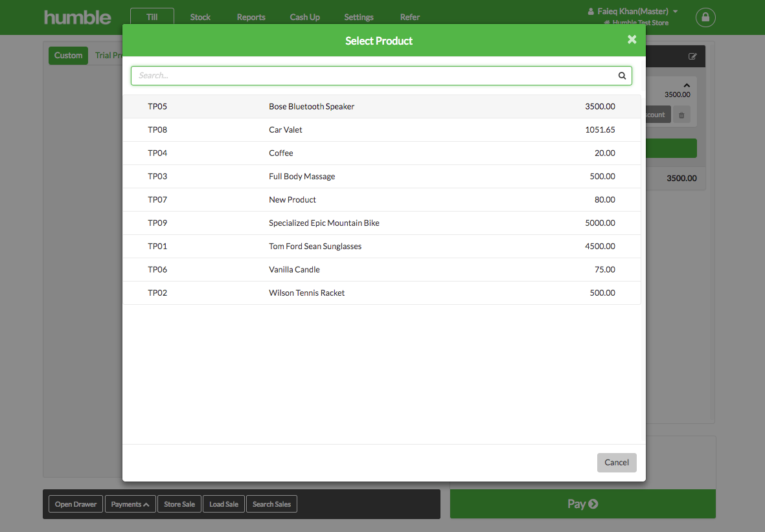Go to the Stock menu
The image size is (765, 532).
[x=200, y=17]
